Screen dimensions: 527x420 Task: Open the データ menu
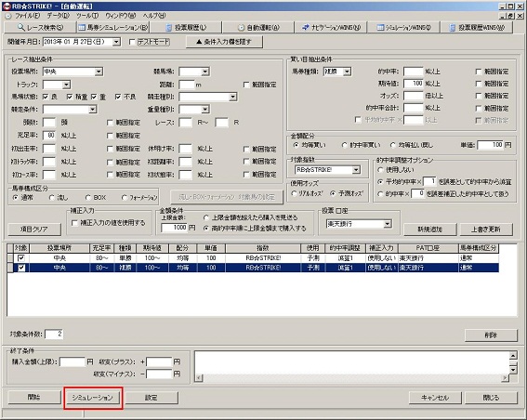click(59, 16)
